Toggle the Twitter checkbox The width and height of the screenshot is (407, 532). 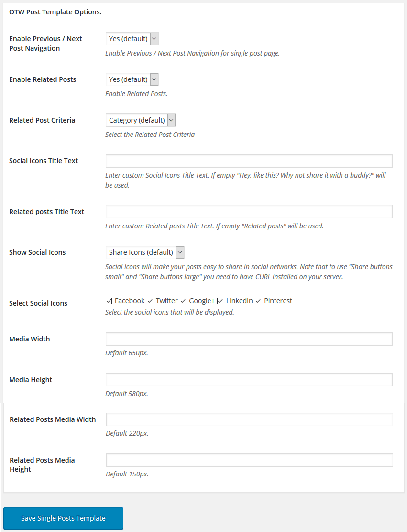[x=150, y=301]
